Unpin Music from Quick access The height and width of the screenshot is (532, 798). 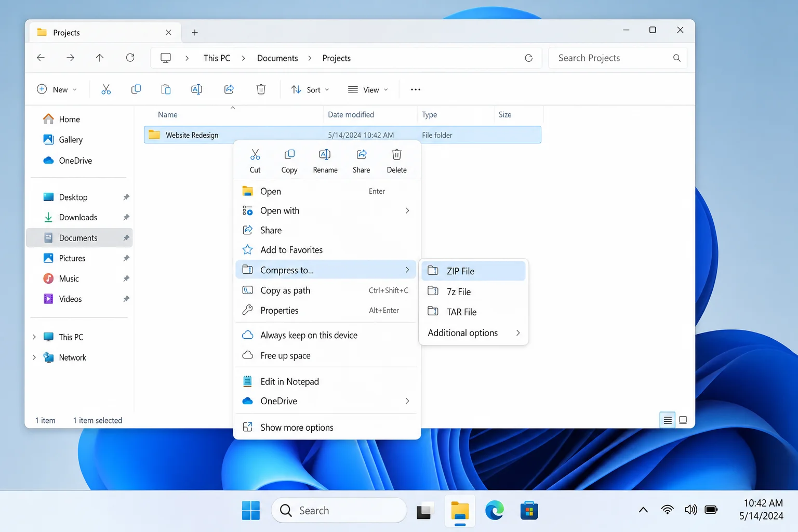pos(126,278)
